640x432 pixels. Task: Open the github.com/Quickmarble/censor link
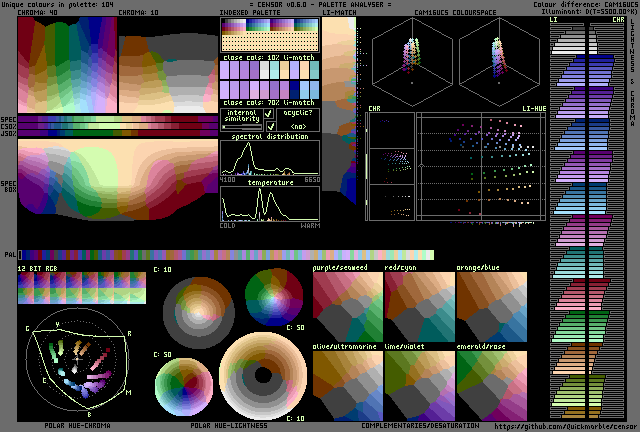tap(565, 426)
